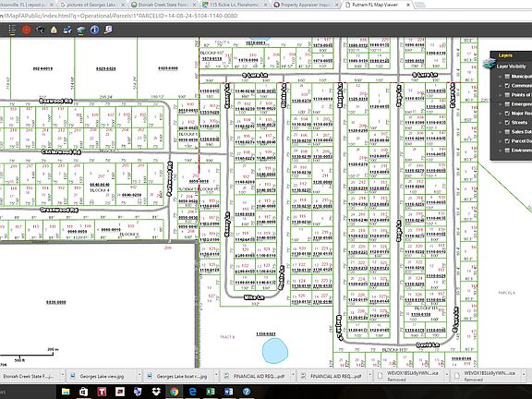Click the Greenwood Rd street label
The height and width of the screenshot is (399, 532).
pyautogui.click(x=59, y=210)
